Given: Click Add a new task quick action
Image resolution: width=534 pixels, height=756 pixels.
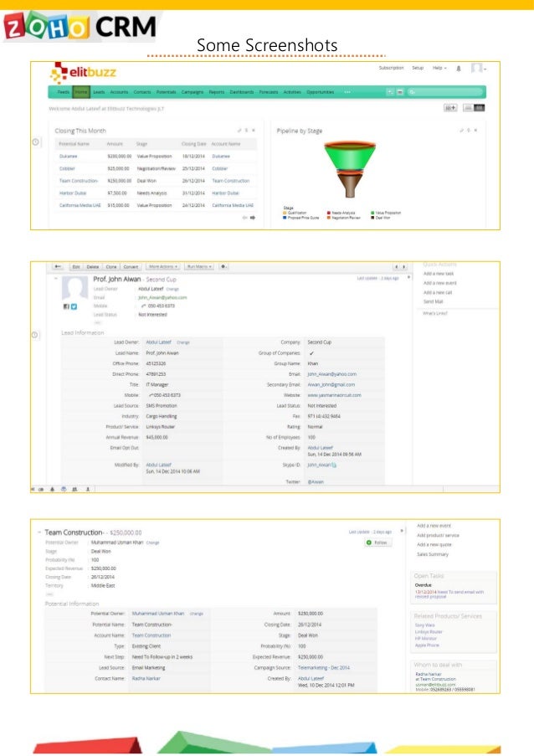Looking at the screenshot, I should [x=438, y=274].
